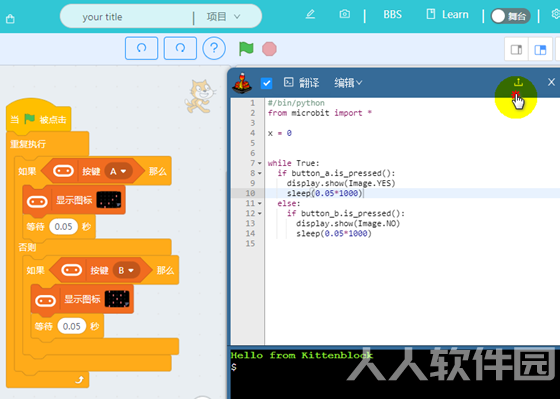Open first 显示图标 icon picker (YES image)
Viewport: 560px width, 399px height.
click(109, 200)
